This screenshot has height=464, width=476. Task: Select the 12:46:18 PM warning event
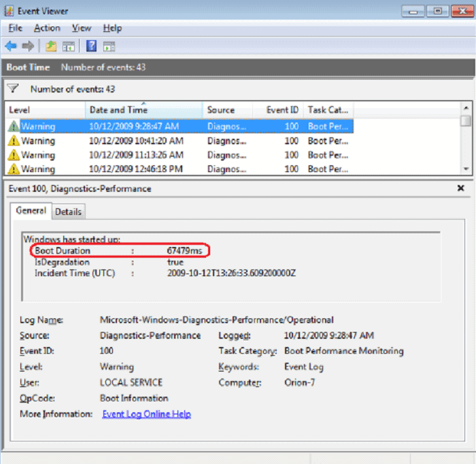(x=136, y=169)
